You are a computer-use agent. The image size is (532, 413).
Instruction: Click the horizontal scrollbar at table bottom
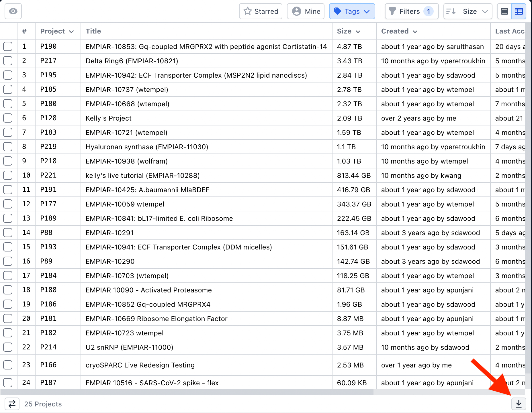(x=186, y=392)
